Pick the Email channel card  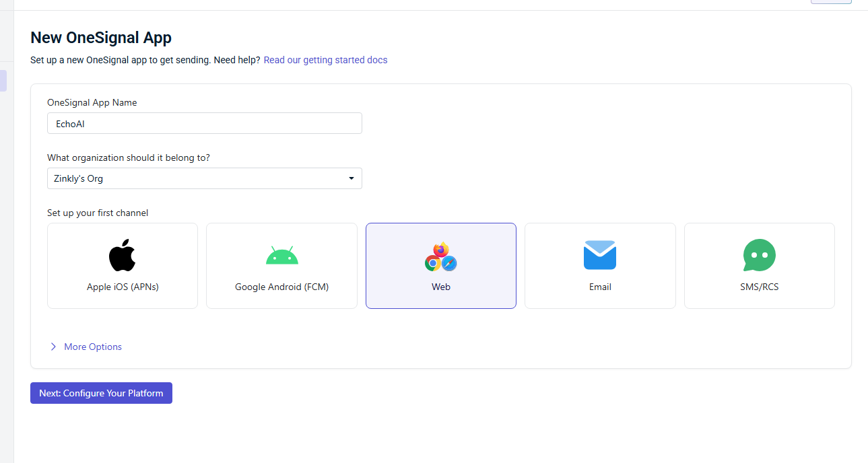click(x=600, y=266)
